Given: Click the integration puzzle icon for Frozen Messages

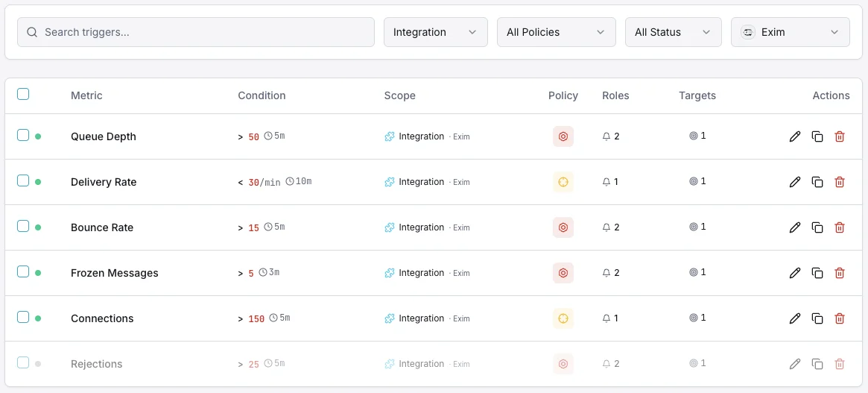Looking at the screenshot, I should click(390, 273).
